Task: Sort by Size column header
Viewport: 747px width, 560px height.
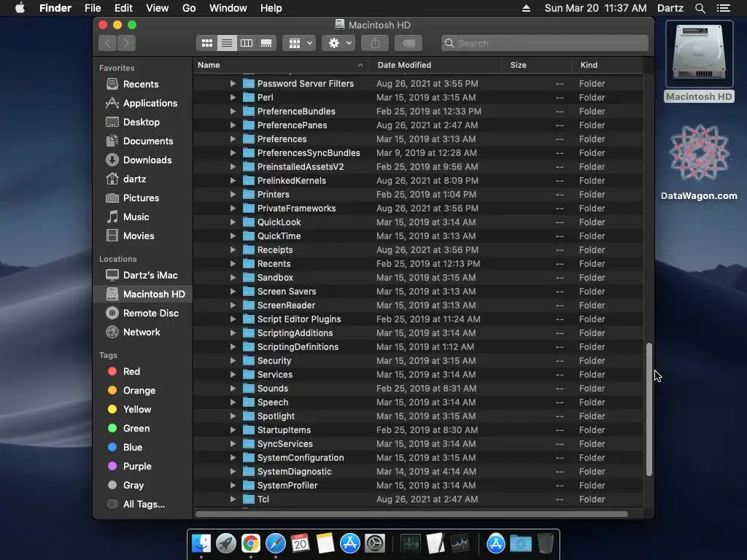Action: pos(536,65)
